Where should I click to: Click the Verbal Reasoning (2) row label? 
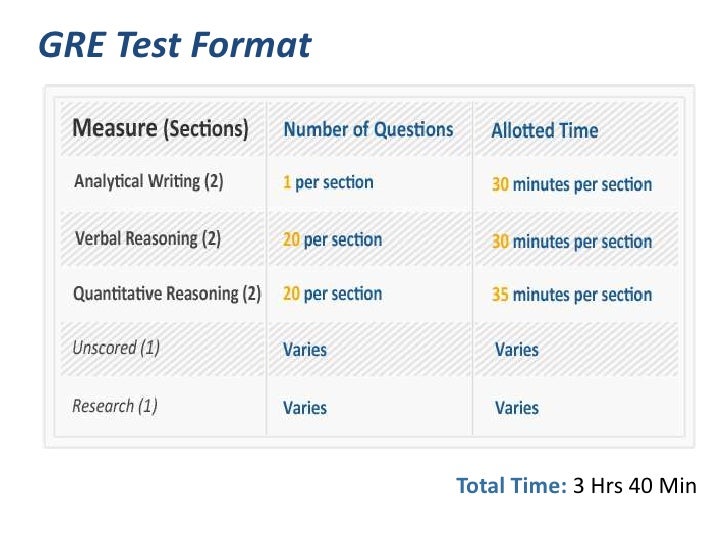tap(148, 240)
